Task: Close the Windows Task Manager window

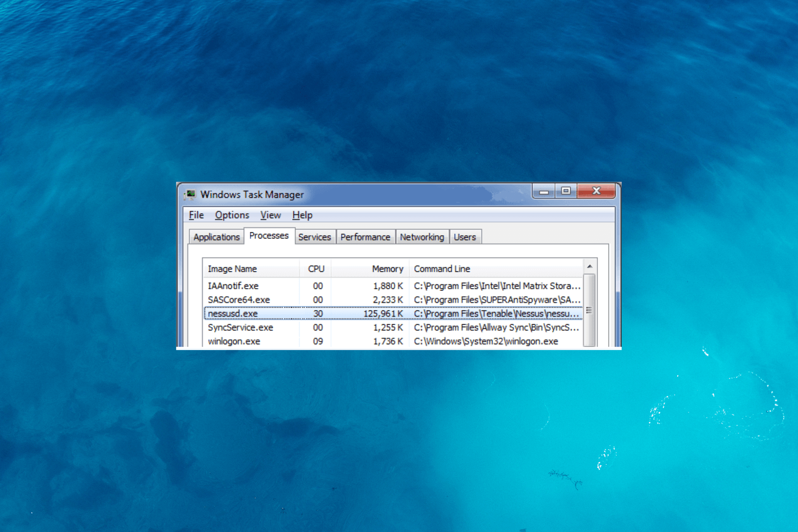Action: tap(596, 191)
